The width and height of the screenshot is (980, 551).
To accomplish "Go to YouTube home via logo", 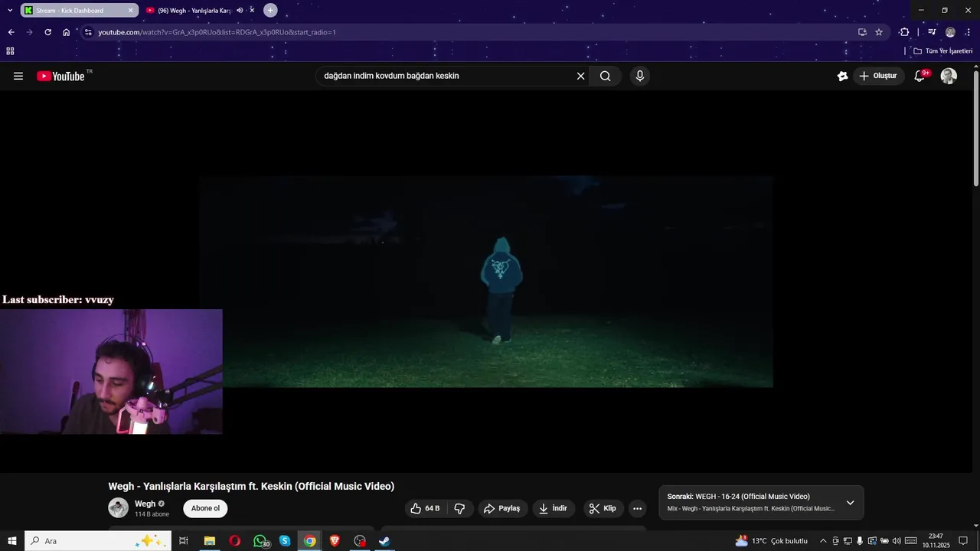I will [x=60, y=76].
